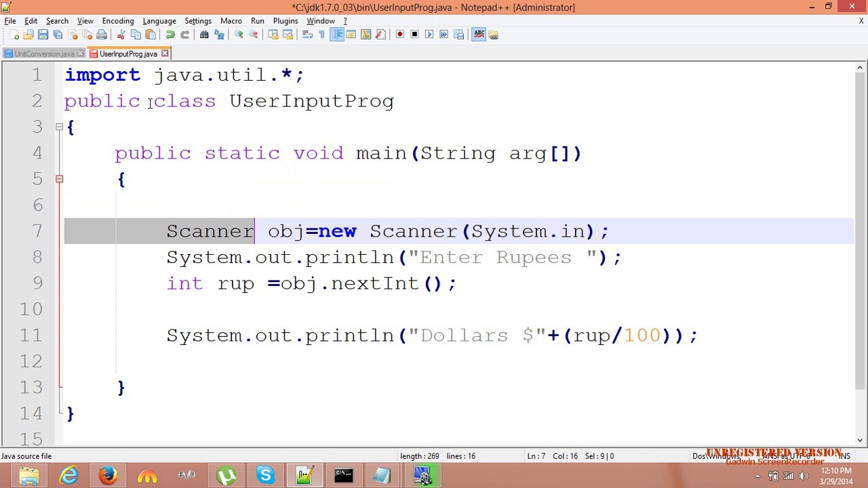Open the Window menu
868x488 pixels.
(321, 21)
